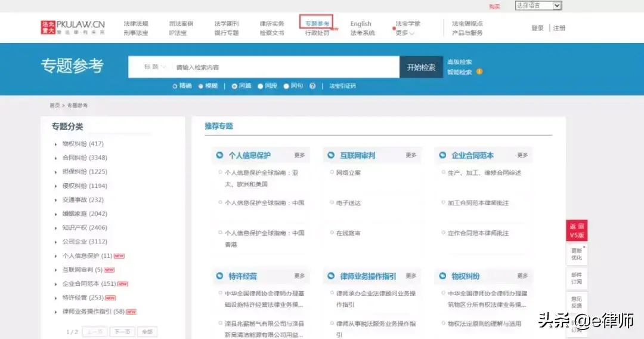The height and width of the screenshot is (339, 644).
Task: Open the 个人信息保护 (11) category
Action: tap(87, 255)
